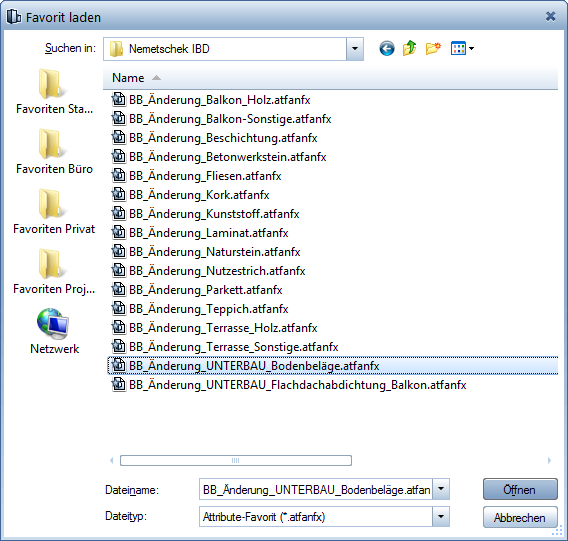Expand the Dateityp dropdown arrow
The width and height of the screenshot is (568, 541).
coord(440,516)
